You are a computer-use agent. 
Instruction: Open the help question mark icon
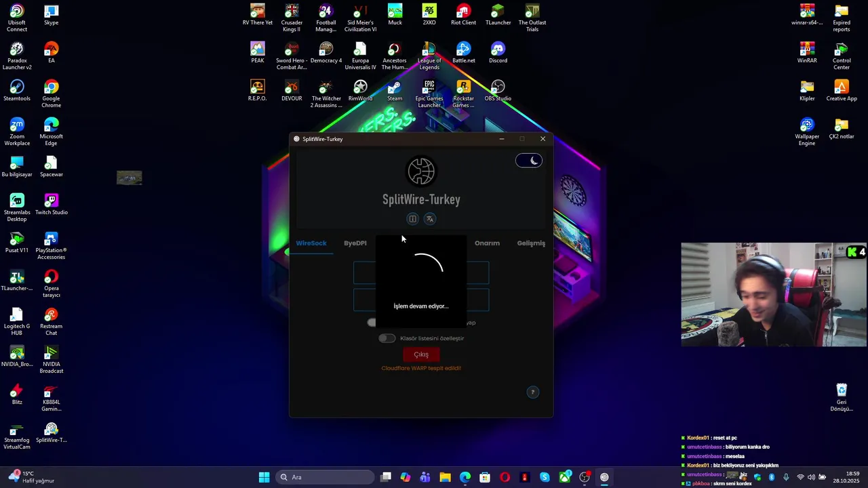[533, 392]
